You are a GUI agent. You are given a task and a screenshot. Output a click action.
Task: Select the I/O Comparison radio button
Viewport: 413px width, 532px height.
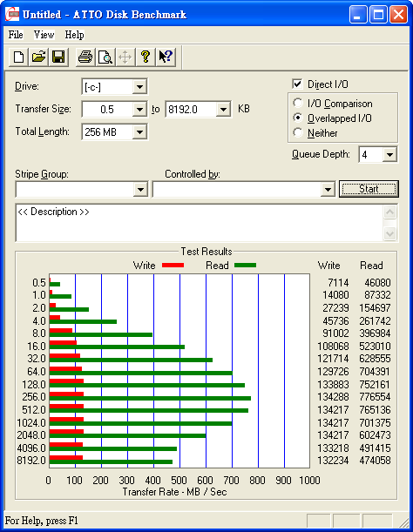click(x=298, y=103)
